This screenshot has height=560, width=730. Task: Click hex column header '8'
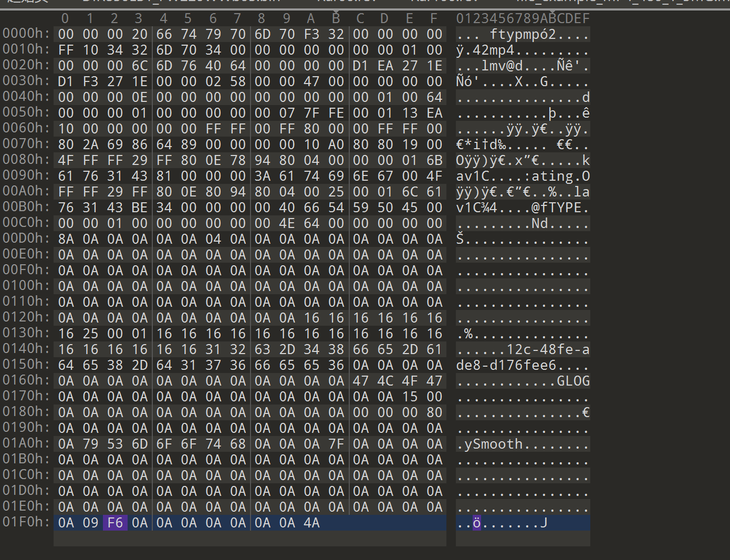coord(262,18)
